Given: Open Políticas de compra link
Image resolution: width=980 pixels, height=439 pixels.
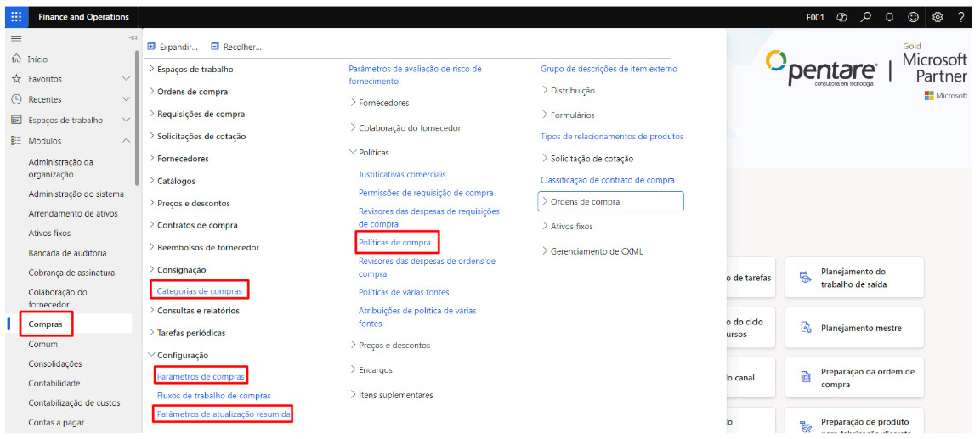Looking at the screenshot, I should click(x=394, y=243).
